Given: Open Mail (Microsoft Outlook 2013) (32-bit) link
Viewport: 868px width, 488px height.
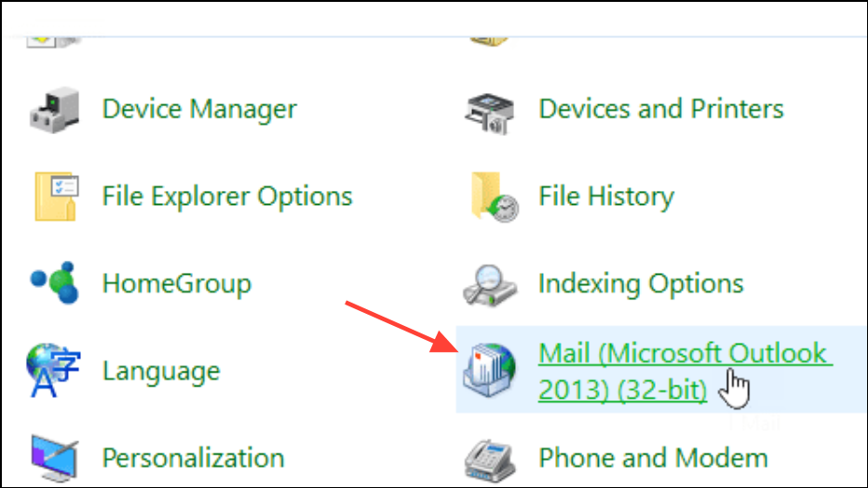Looking at the screenshot, I should click(x=685, y=372).
